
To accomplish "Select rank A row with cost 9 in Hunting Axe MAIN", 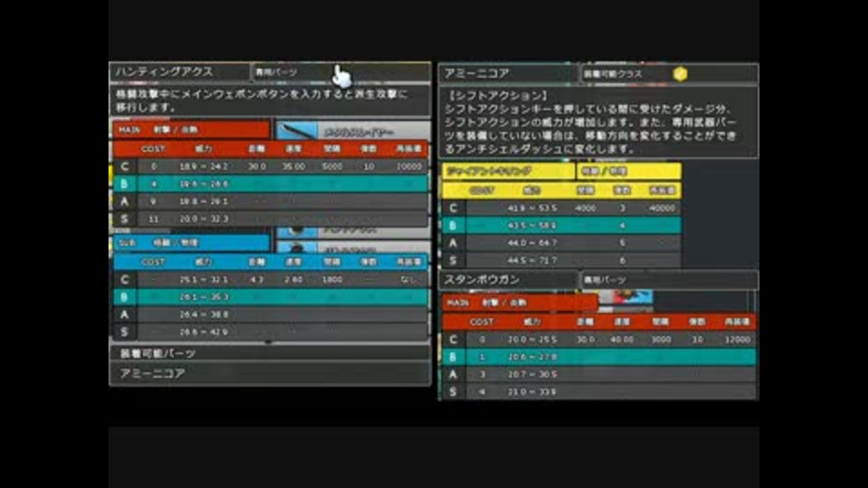I will [270, 202].
